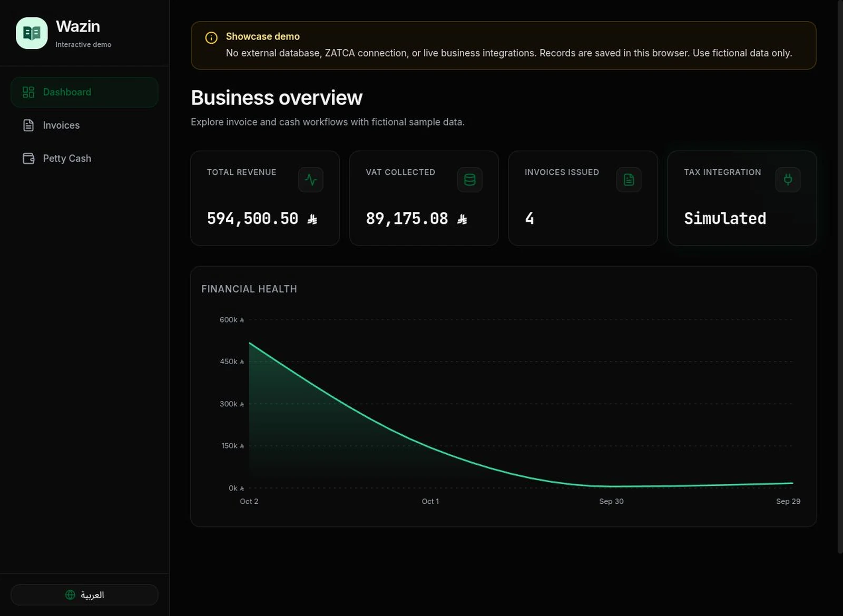Click the info icon in Showcase demo banner

pyautogui.click(x=211, y=37)
